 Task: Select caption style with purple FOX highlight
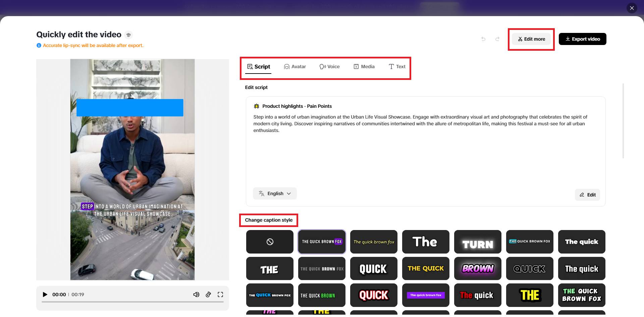click(x=322, y=242)
